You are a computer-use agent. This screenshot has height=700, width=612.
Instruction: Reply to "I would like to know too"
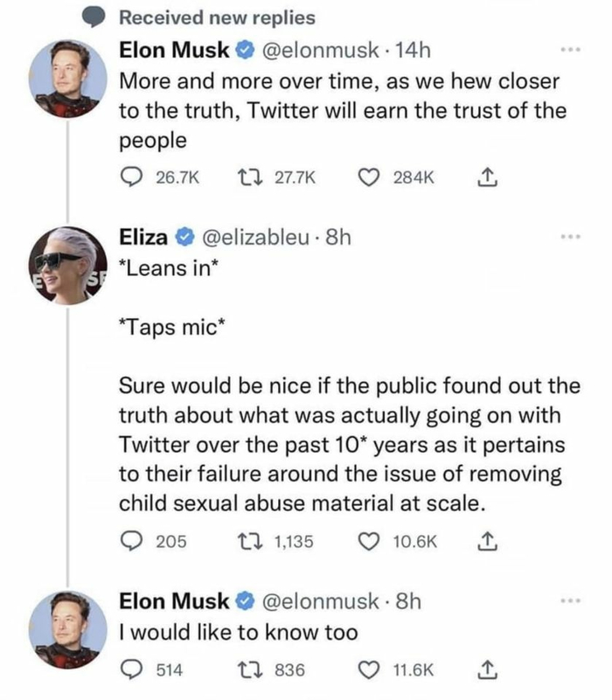131,670
